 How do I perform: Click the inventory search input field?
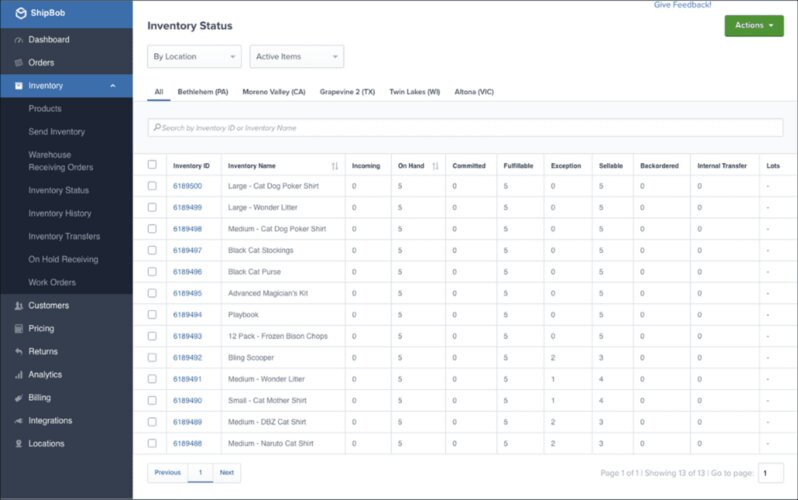tap(465, 128)
